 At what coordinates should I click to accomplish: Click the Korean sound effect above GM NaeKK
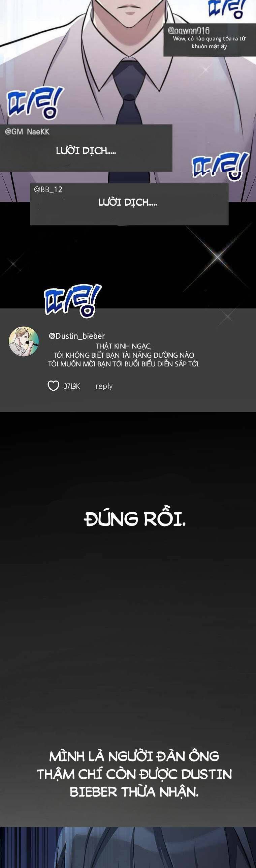point(35,102)
